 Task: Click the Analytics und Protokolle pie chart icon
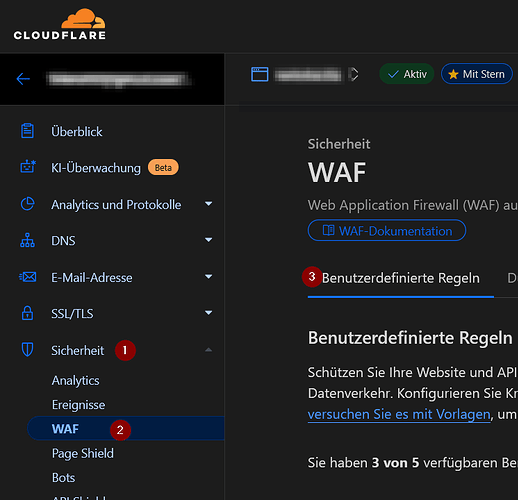28,204
